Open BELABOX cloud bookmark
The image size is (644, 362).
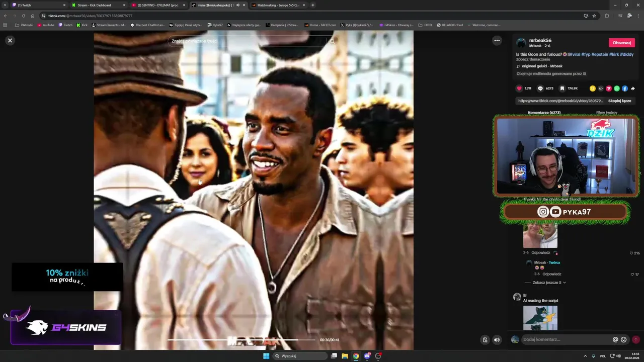coord(450,25)
